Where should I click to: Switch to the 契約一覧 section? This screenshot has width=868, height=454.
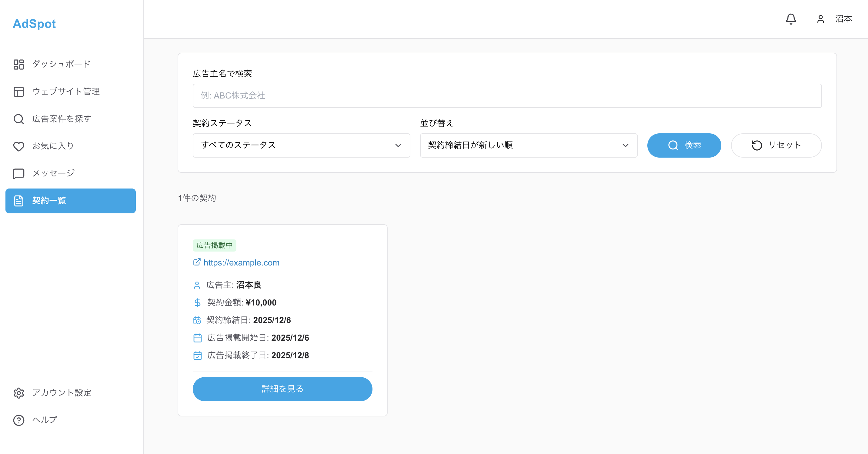pyautogui.click(x=70, y=201)
